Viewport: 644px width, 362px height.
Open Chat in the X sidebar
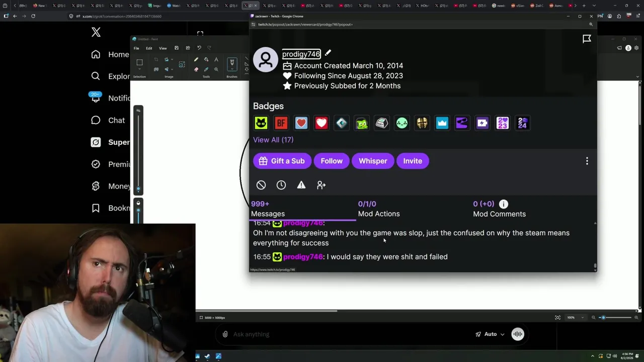tap(108, 120)
